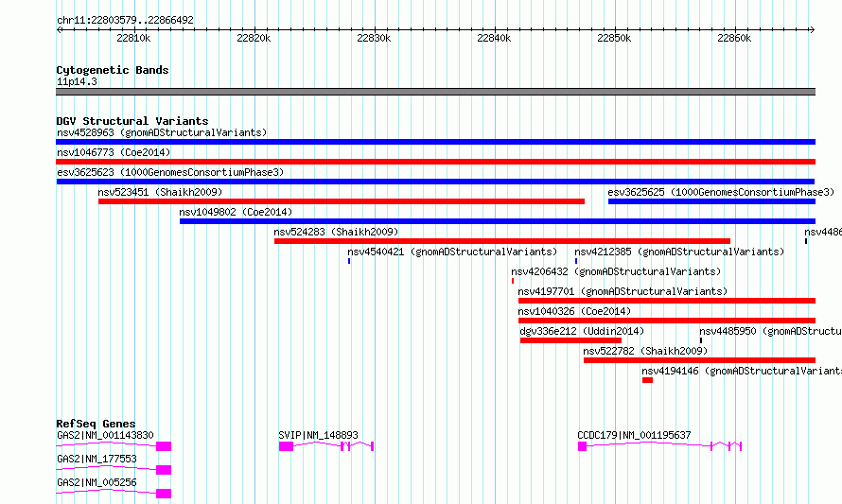Screen dimensions: 842x504
Task: Click the 11p14.3 cytogenetic band bar
Action: click(x=435, y=92)
